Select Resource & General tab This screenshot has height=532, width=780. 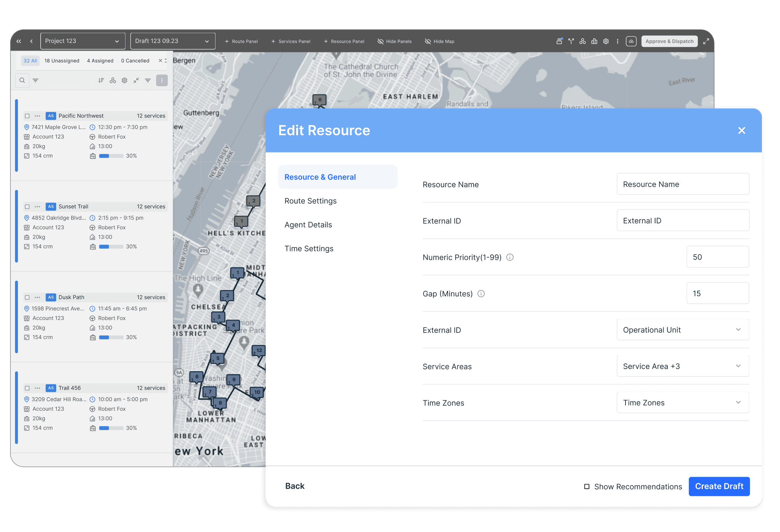pos(338,177)
